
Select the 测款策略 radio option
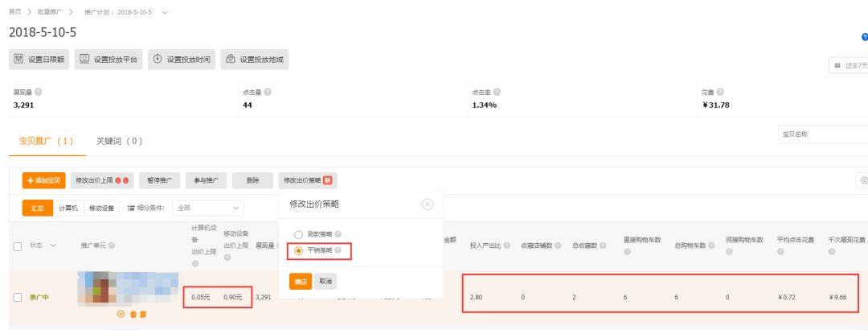(x=298, y=234)
